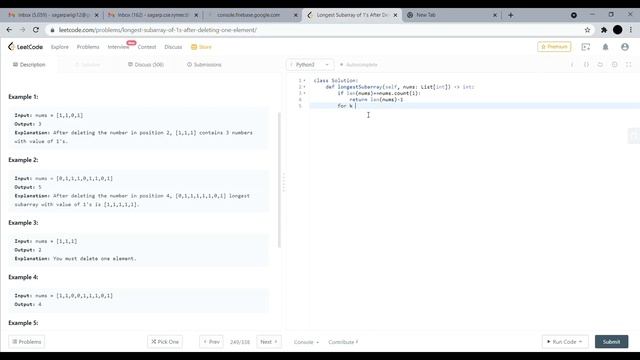Open Interview in the top navigation
This screenshot has height=360, width=640.
tap(118, 47)
